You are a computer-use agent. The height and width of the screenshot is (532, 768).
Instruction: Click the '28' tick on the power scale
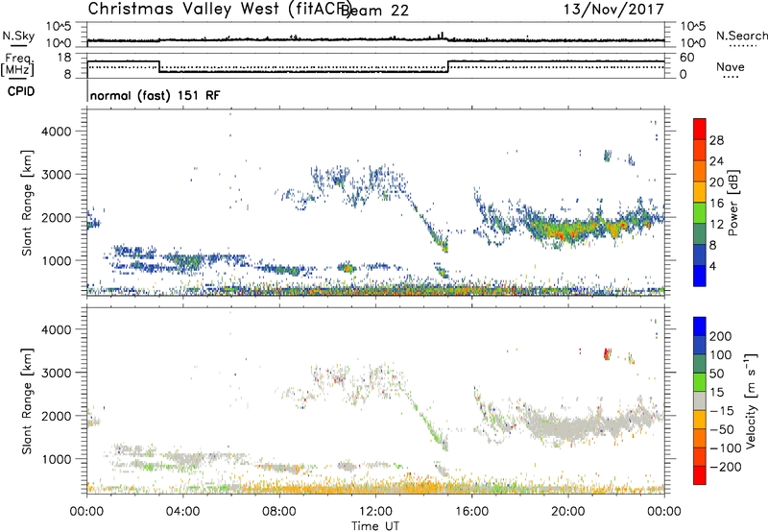(716, 140)
